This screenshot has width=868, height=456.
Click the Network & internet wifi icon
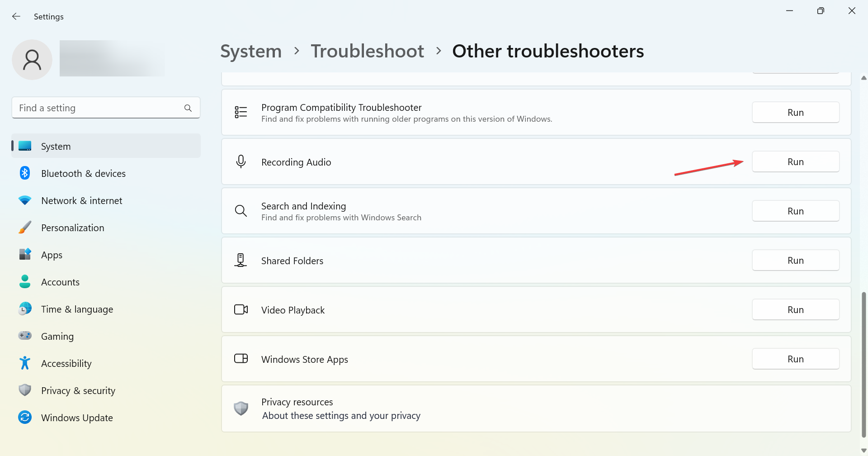[25, 200]
